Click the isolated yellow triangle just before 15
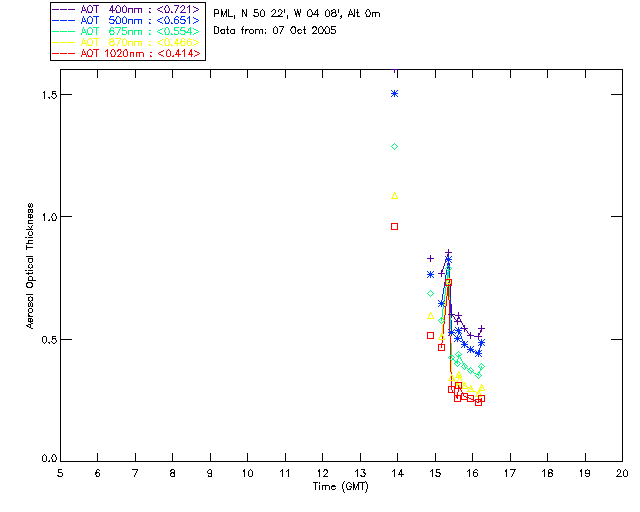The image size is (640, 512). [x=430, y=316]
